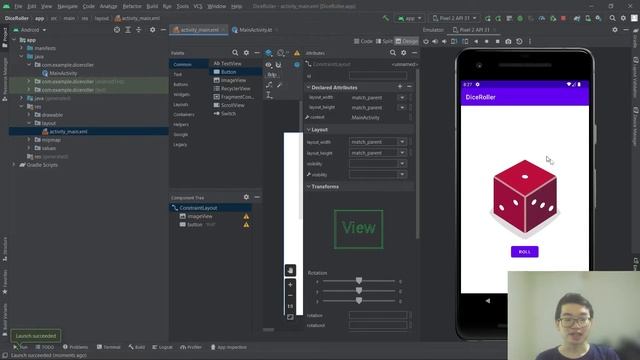
Task: Open emulator snapshots clock icon
Action: [x=519, y=41]
